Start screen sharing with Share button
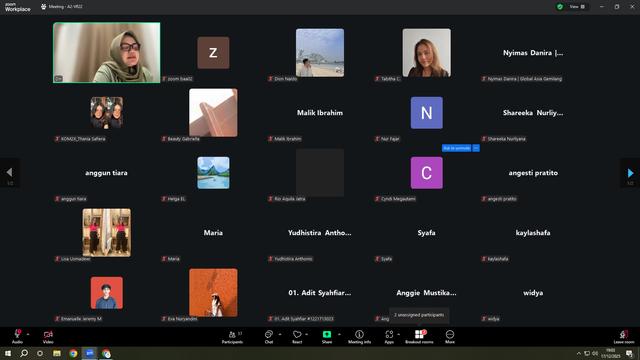The image size is (640, 360). [327, 337]
